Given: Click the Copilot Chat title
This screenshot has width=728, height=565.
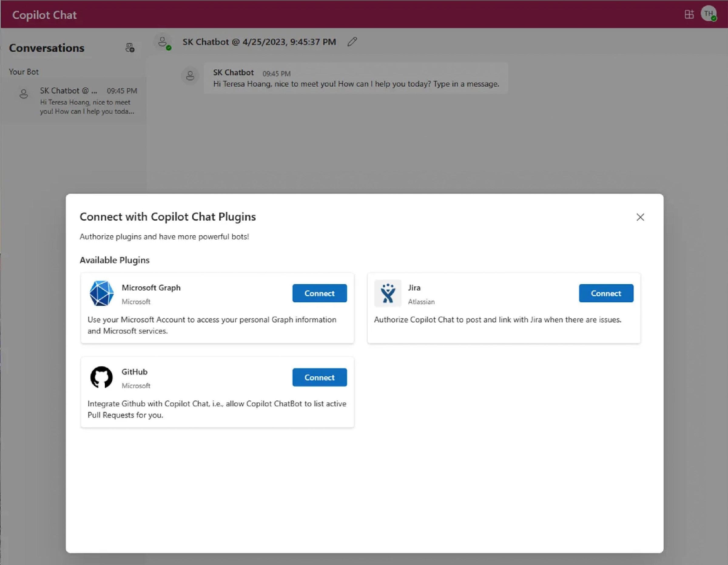Looking at the screenshot, I should 44,14.
